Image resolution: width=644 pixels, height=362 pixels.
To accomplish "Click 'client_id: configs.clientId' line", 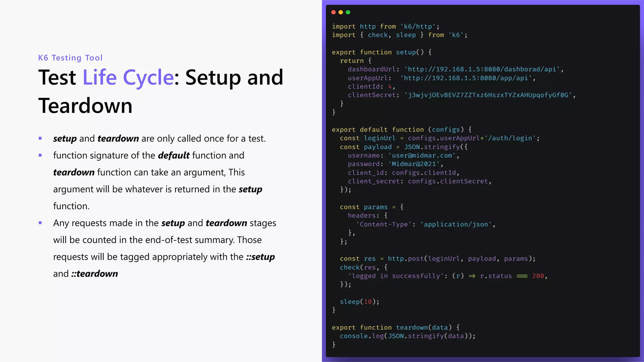I will pos(403,173).
